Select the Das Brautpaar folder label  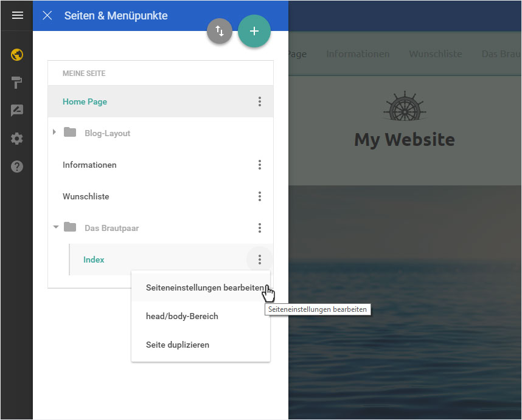[111, 228]
